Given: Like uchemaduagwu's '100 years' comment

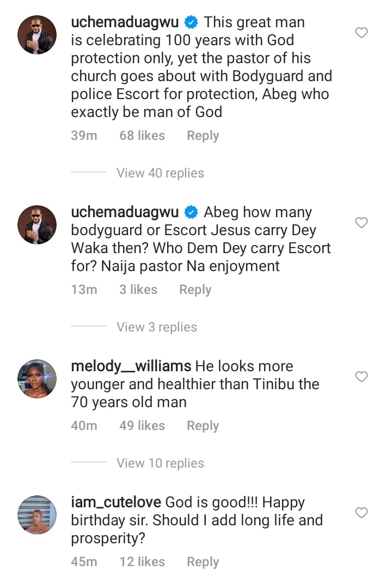Looking at the screenshot, I should [362, 33].
